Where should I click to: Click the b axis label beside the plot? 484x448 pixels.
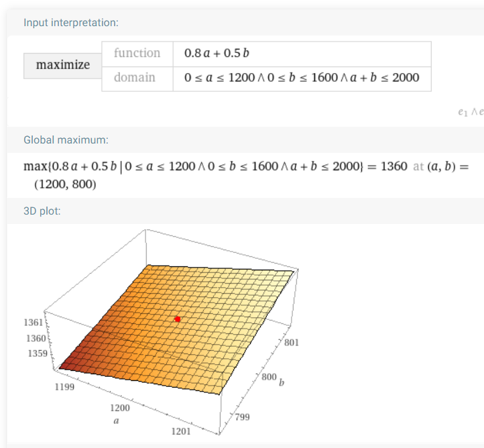pyautogui.click(x=282, y=382)
